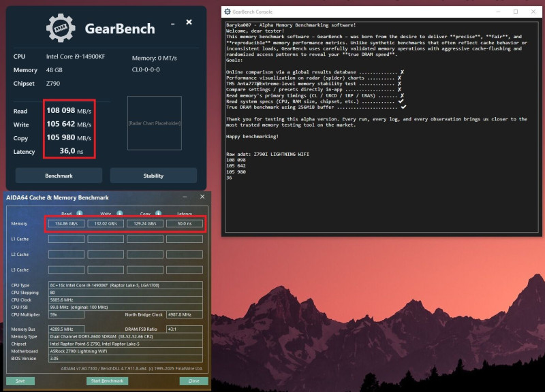Click the Memory Bus 4289.5 MHz field

pos(66,329)
